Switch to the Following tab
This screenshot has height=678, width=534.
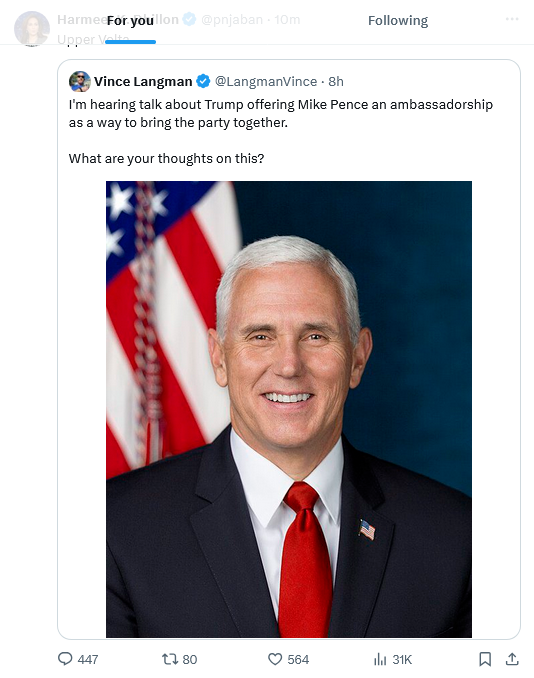point(398,21)
